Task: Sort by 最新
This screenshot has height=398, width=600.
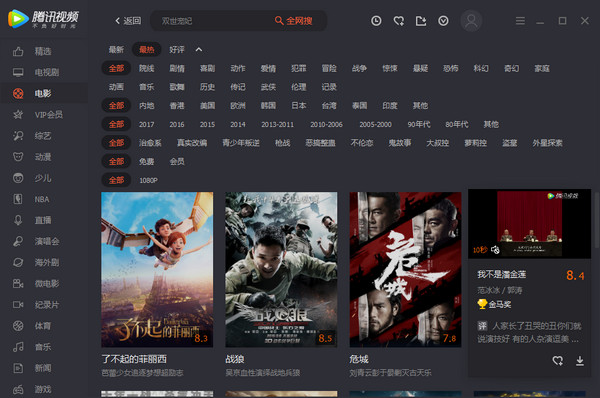Action: [116, 49]
